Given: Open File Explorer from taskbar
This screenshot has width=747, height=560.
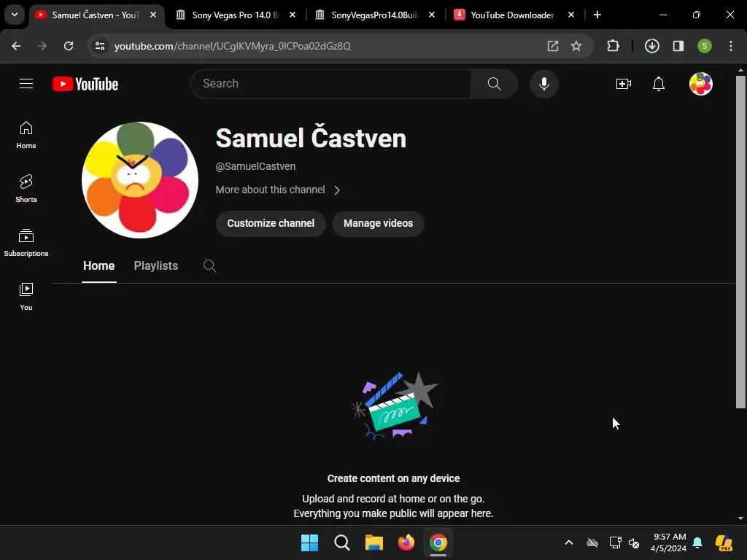Looking at the screenshot, I should point(374,542).
